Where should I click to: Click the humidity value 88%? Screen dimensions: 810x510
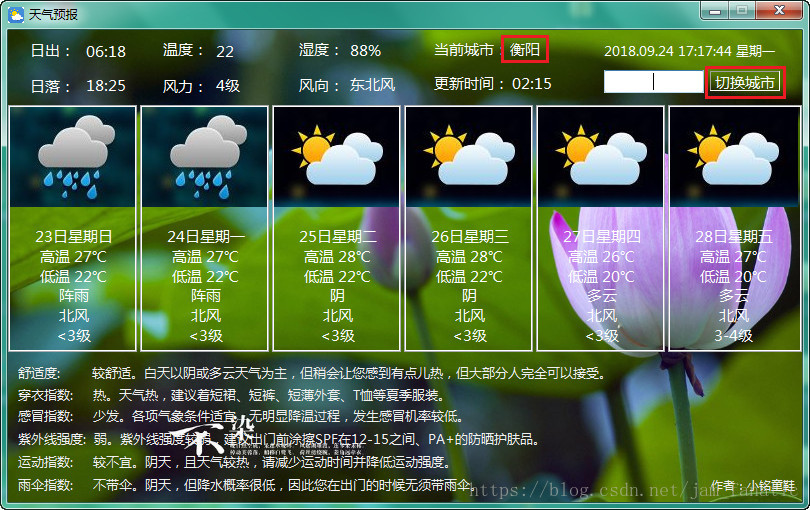tap(365, 51)
